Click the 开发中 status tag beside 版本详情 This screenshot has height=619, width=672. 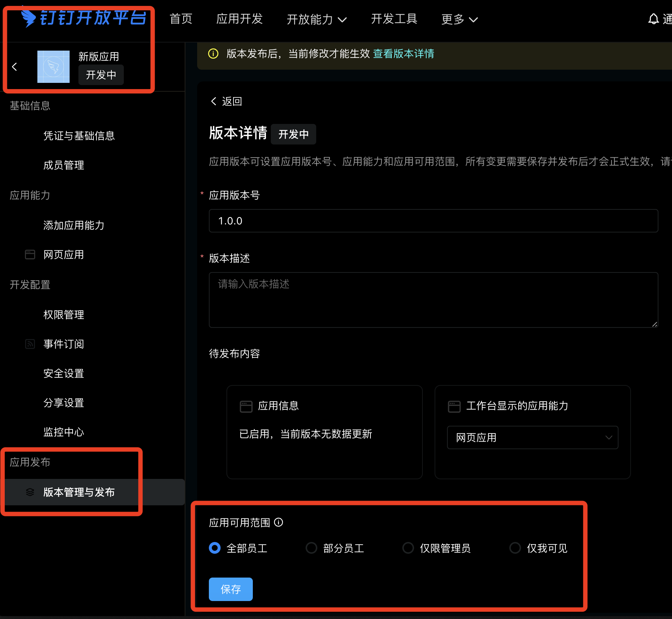[x=293, y=134]
